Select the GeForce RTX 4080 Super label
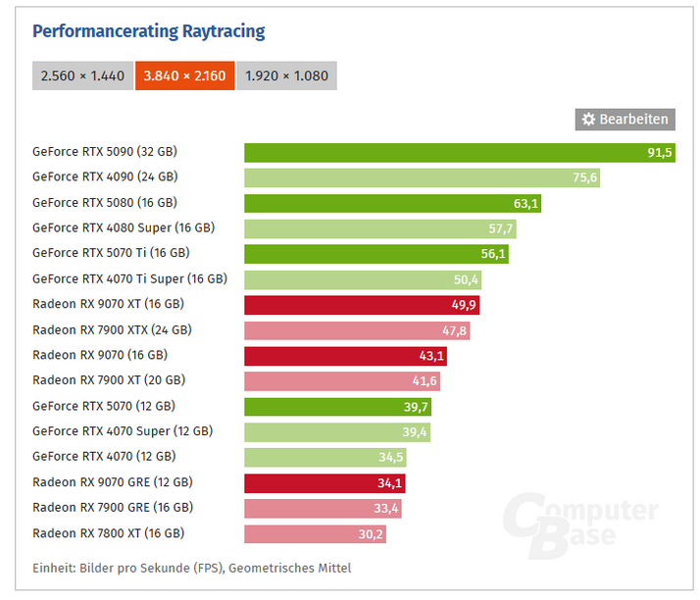 [124, 228]
